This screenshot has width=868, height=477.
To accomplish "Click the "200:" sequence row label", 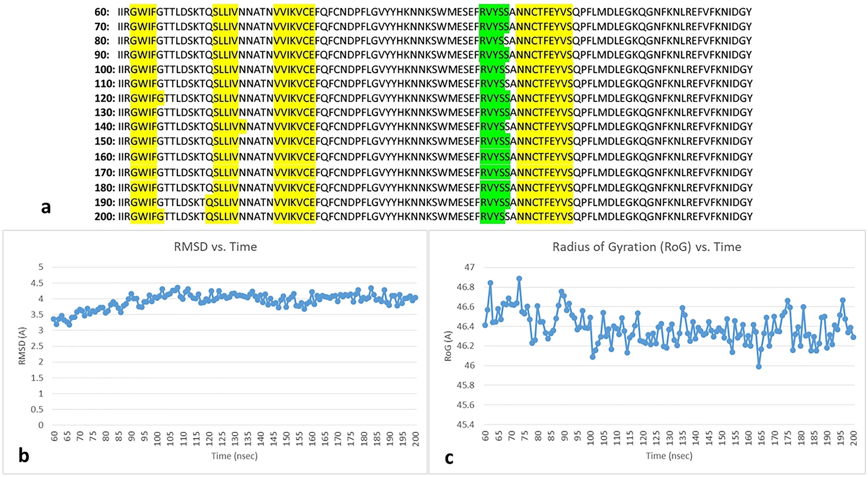I will coord(105,216).
